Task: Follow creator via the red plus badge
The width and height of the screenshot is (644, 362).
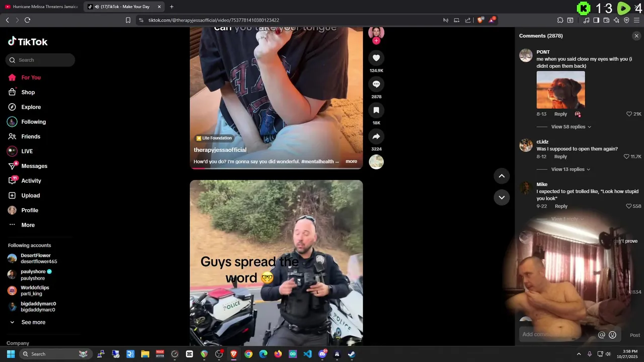Action: point(376,41)
